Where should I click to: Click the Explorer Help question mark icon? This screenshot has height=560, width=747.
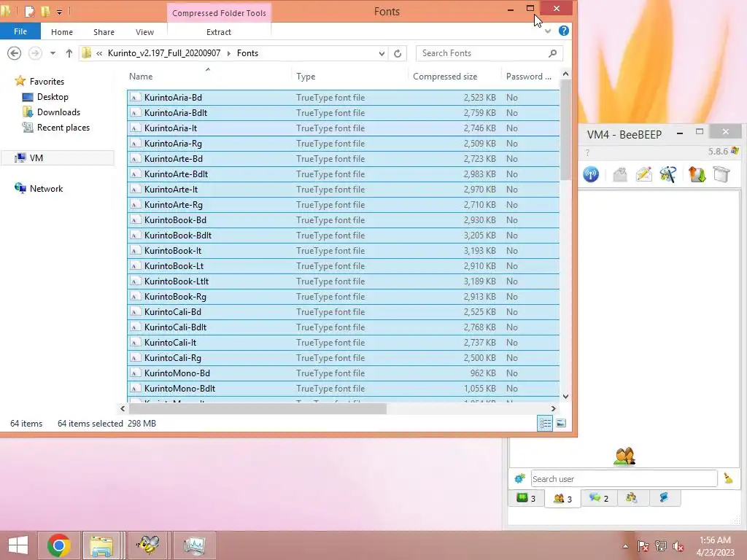tap(564, 31)
